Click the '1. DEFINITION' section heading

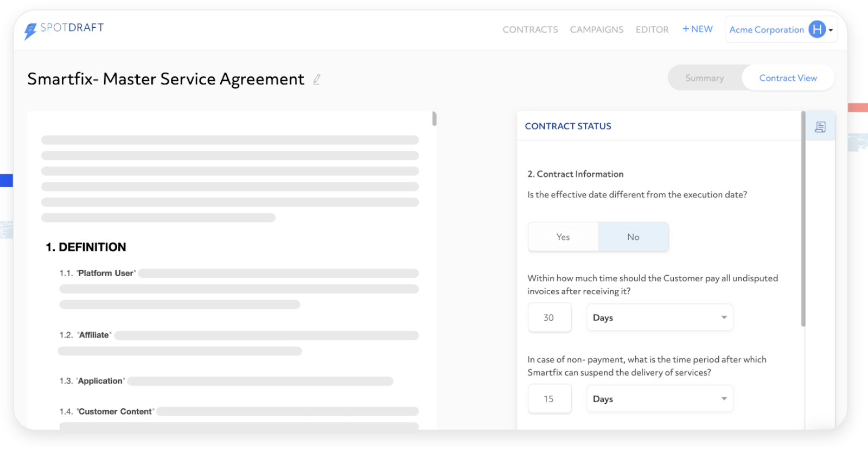point(86,247)
